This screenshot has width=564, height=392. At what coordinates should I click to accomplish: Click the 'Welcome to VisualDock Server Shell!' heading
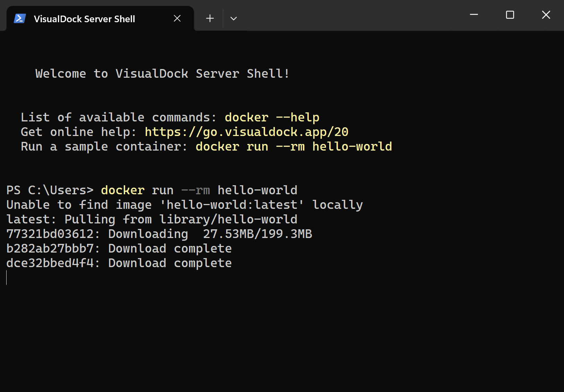click(x=162, y=74)
